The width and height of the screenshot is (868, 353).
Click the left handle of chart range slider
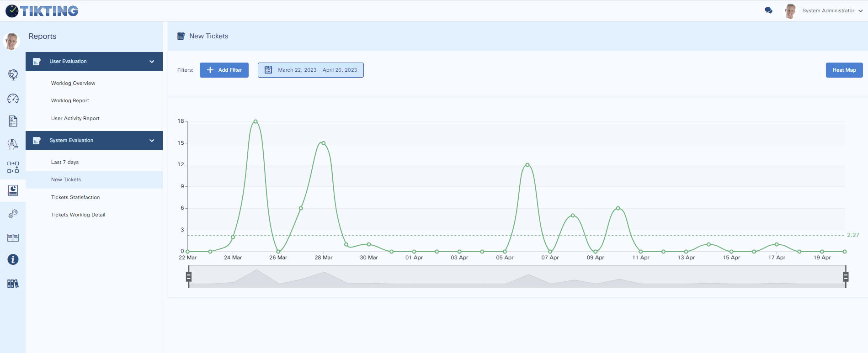pyautogui.click(x=188, y=277)
